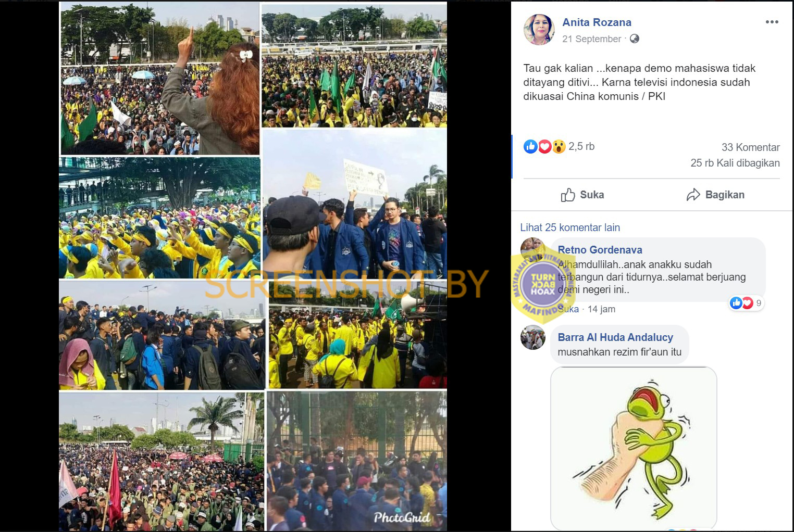The image size is (794, 532).
Task: Click Anita Rozana's profile picture
Action: point(539,30)
